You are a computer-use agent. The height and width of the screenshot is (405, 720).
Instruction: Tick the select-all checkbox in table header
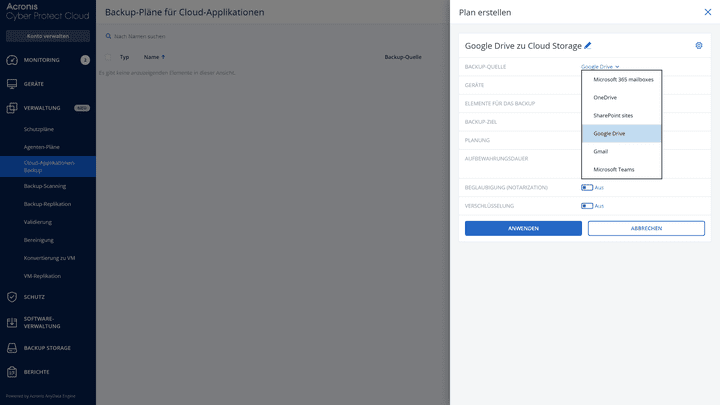point(108,57)
